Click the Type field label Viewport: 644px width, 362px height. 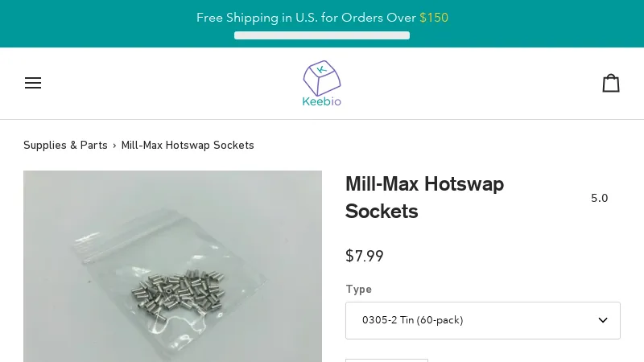coord(358,290)
